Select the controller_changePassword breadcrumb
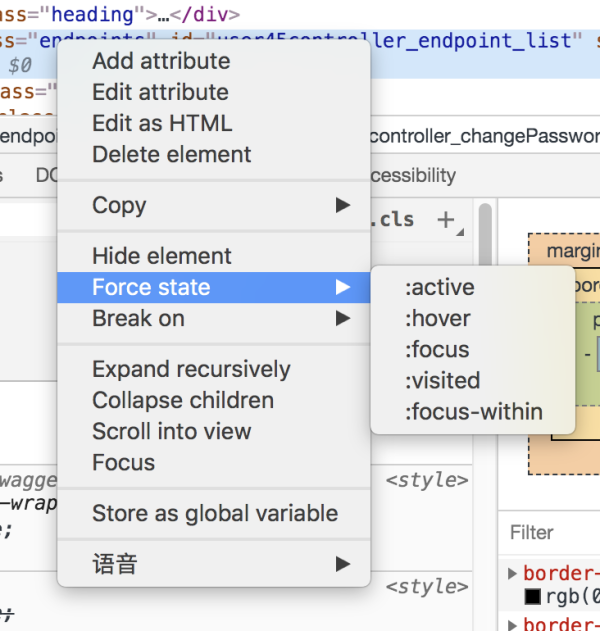The image size is (600, 631). [485, 136]
